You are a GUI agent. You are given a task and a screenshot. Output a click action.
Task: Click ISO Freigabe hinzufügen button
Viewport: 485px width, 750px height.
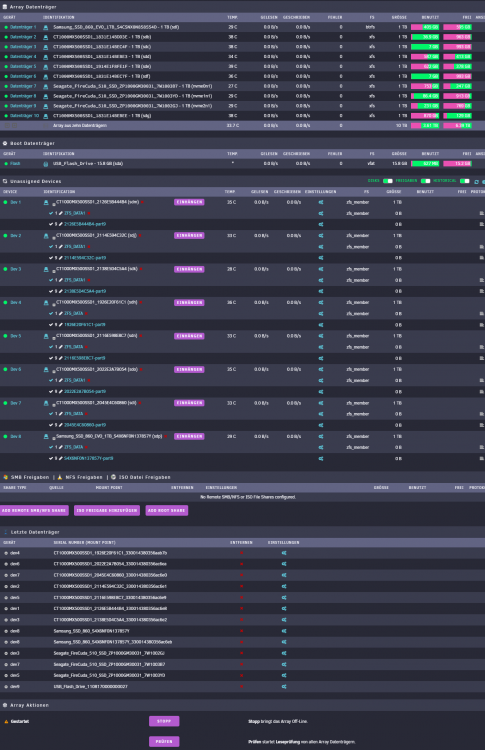click(x=107, y=510)
